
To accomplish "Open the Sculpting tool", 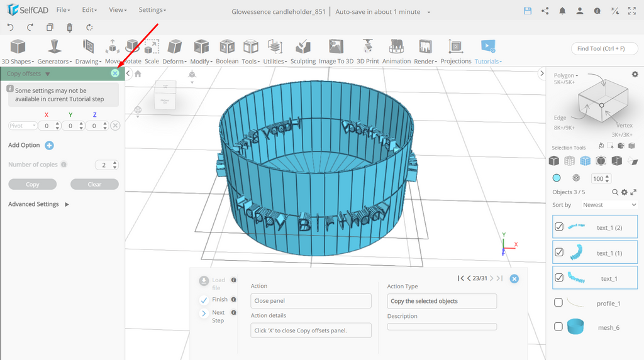I will point(303,52).
